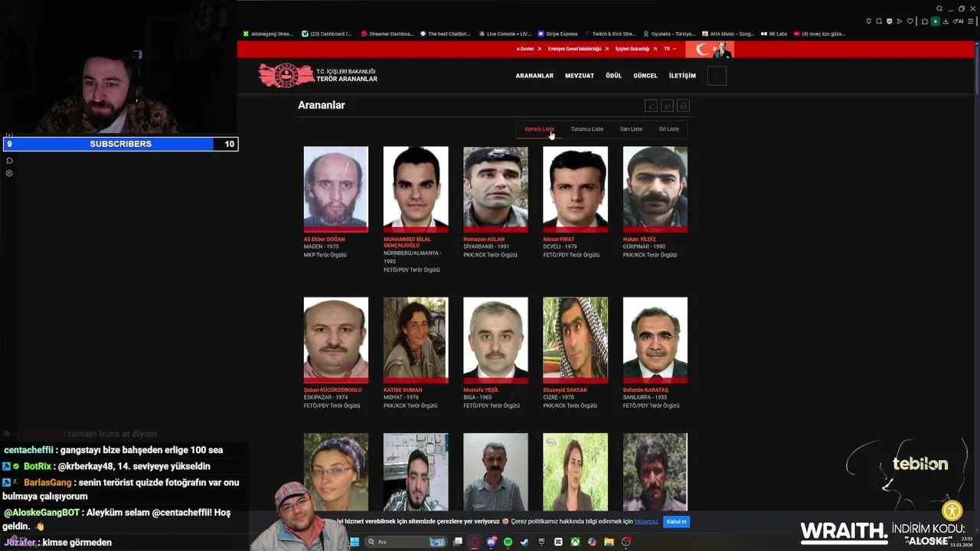Click the shield ad-blocker icon in browser toolbar
The width and height of the screenshot is (980, 551).
coord(890,21)
